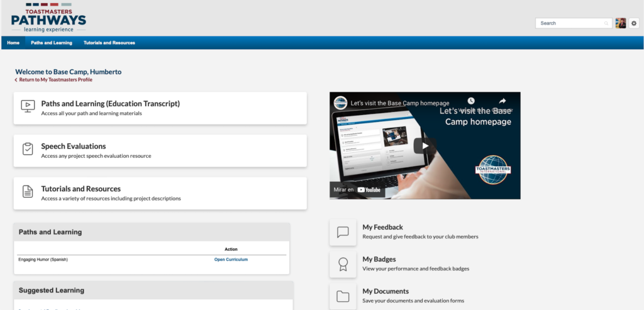Click 'Engaging Humor (Spanish)' row text
The width and height of the screenshot is (644, 310).
[x=43, y=260]
